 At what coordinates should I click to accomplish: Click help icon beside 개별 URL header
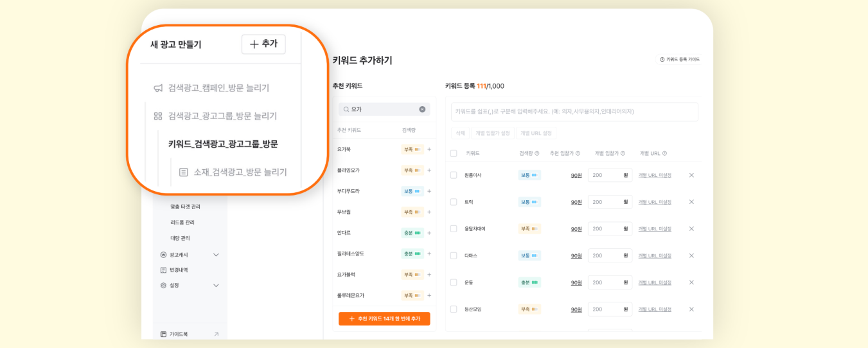pyautogui.click(x=664, y=153)
